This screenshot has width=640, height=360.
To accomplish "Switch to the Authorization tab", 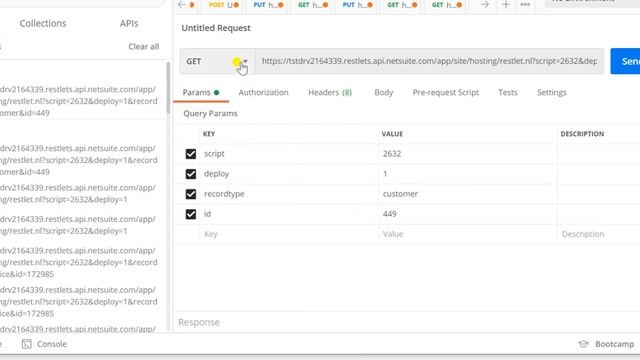I will [263, 93].
